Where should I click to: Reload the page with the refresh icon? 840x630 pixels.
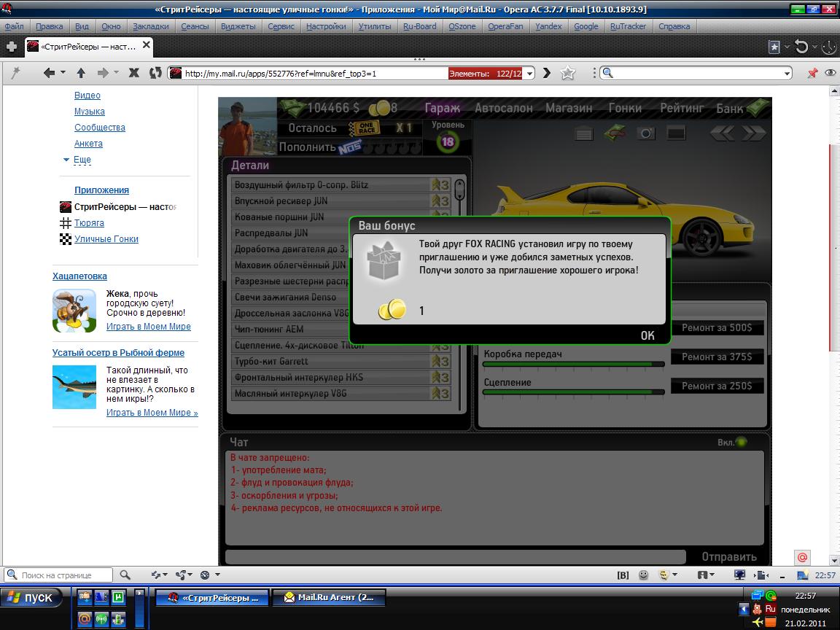point(155,73)
